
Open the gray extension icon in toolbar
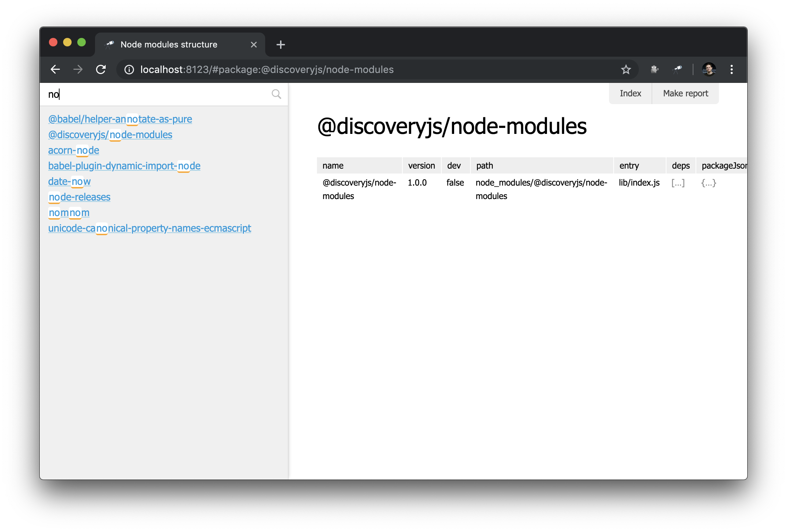coord(654,69)
